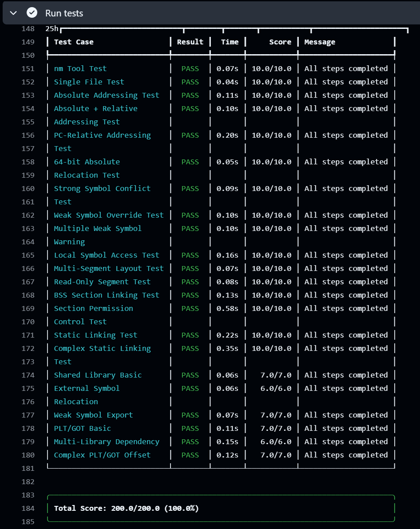Click the 0.58s time for Section Permission
This screenshot has height=529, width=420.
tap(227, 308)
